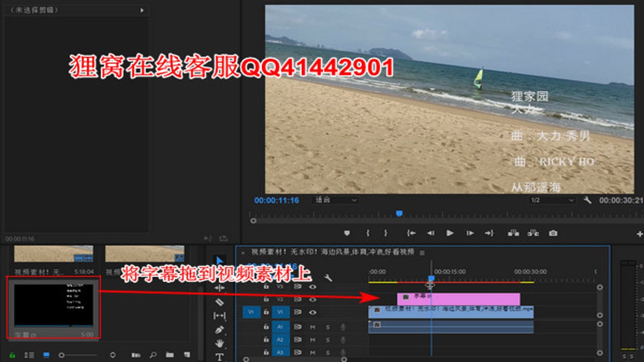Select the audio clip on A1
The width and height of the screenshot is (644, 362).
[451, 326]
